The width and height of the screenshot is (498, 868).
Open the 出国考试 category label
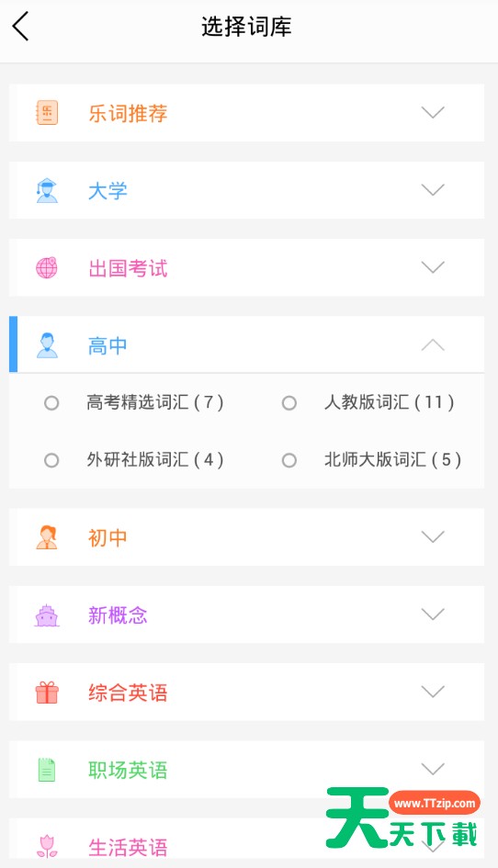point(128,268)
